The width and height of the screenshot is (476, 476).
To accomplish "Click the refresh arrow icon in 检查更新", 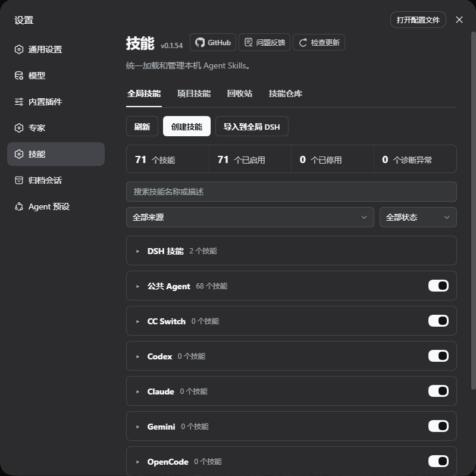I will point(303,43).
